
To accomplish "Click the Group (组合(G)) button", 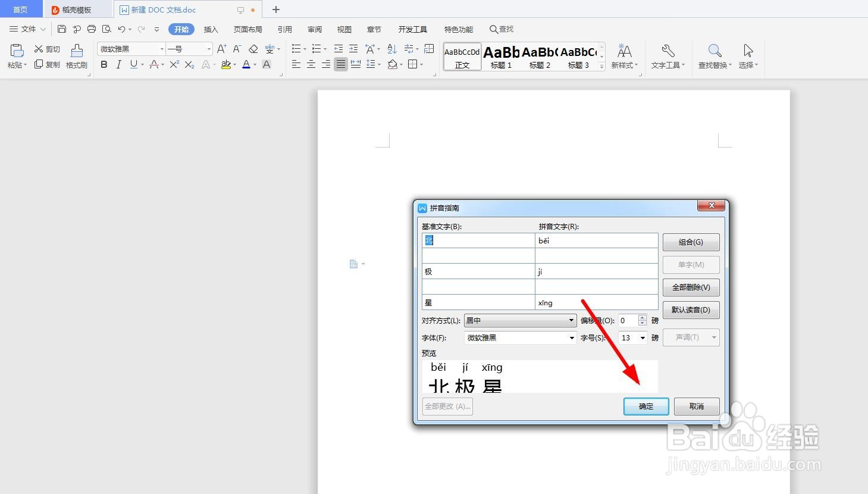I will 691,242.
